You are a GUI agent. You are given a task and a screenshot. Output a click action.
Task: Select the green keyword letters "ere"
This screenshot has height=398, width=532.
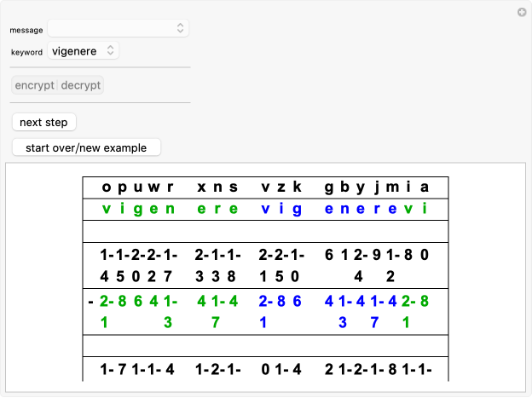pos(218,210)
